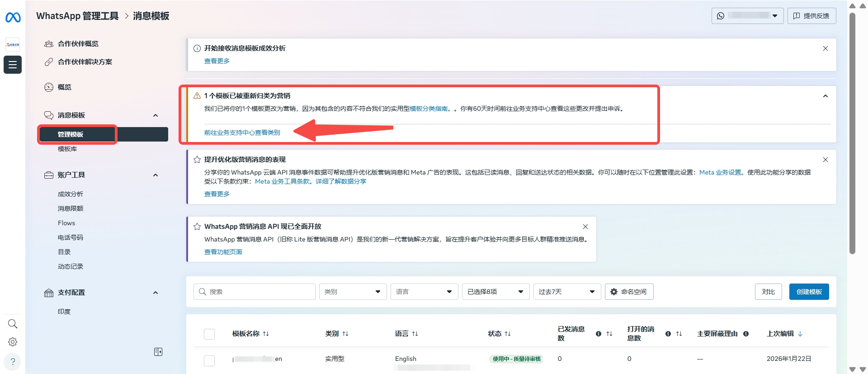Open 成效分析 under 账户工具
Screen dimensions: 868x374
tap(71, 194)
